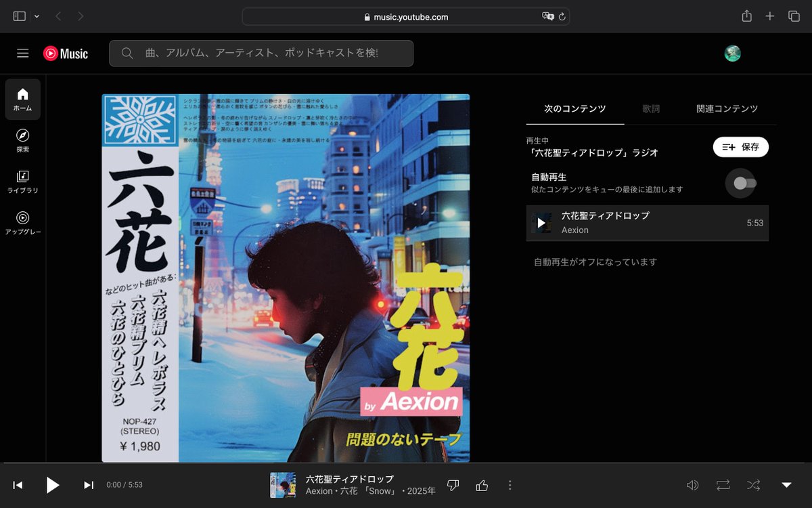Open Aexion artist link in player bar
Screen dimensions: 812x508
(x=319, y=491)
